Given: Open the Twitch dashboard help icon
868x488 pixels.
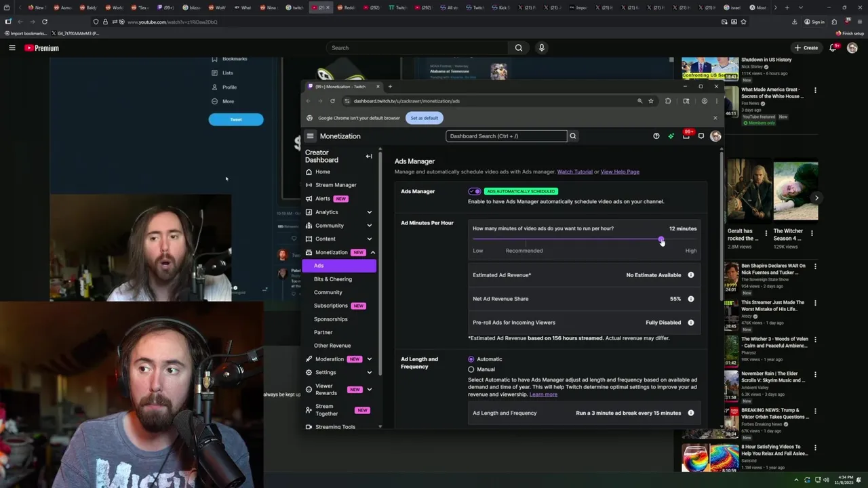Looking at the screenshot, I should pos(656,136).
